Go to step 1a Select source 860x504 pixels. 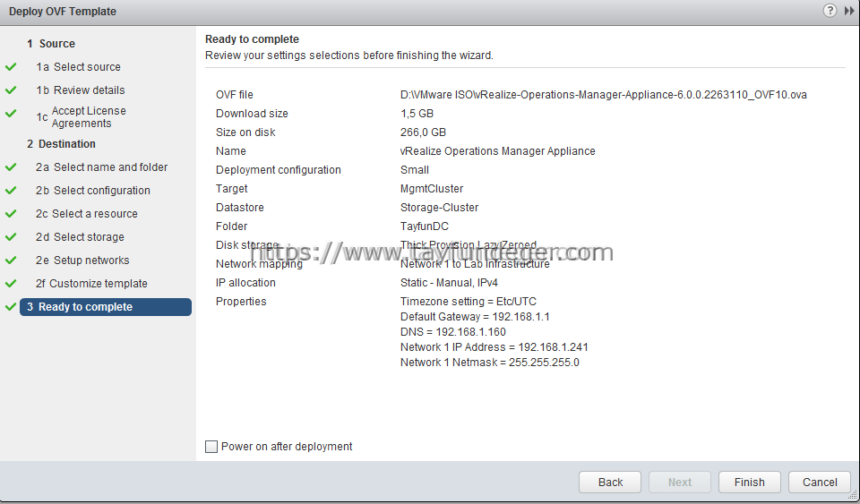[79, 67]
